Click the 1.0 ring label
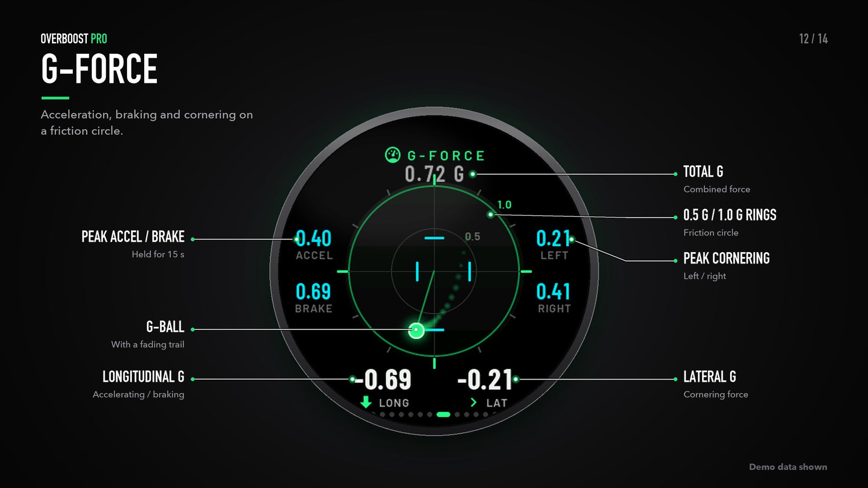This screenshot has height=488, width=868. click(x=505, y=205)
